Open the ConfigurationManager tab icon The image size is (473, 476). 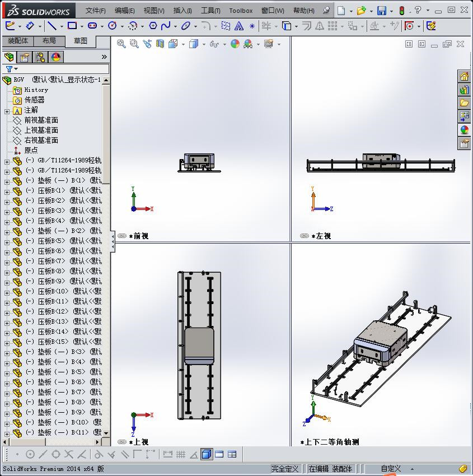coord(40,57)
